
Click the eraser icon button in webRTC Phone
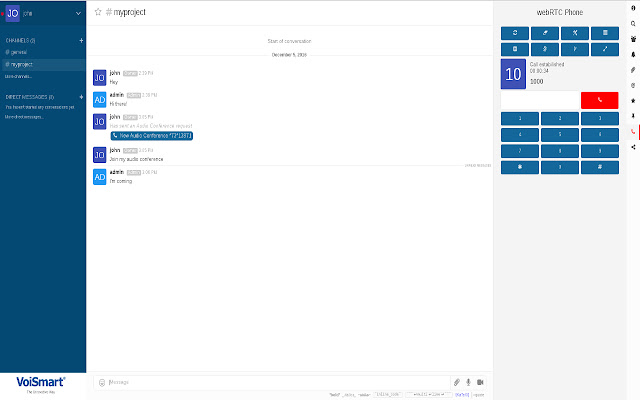545,33
